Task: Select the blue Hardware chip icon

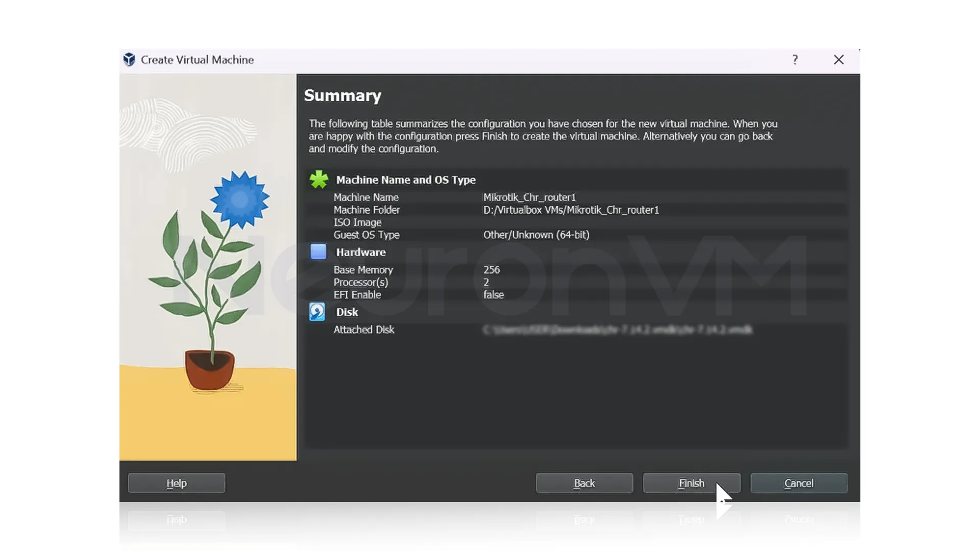Action: coord(318,252)
